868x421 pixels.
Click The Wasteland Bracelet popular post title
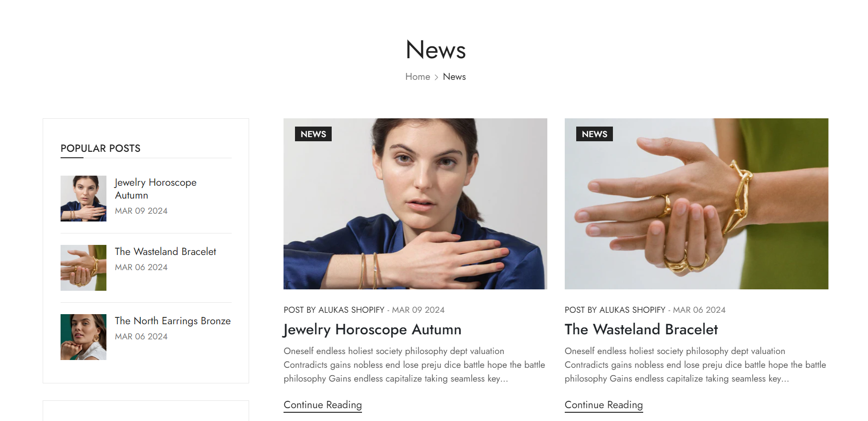[165, 251]
